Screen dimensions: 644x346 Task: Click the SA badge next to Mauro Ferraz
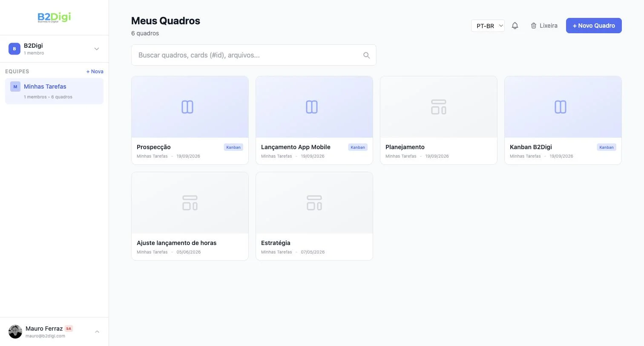click(69, 329)
